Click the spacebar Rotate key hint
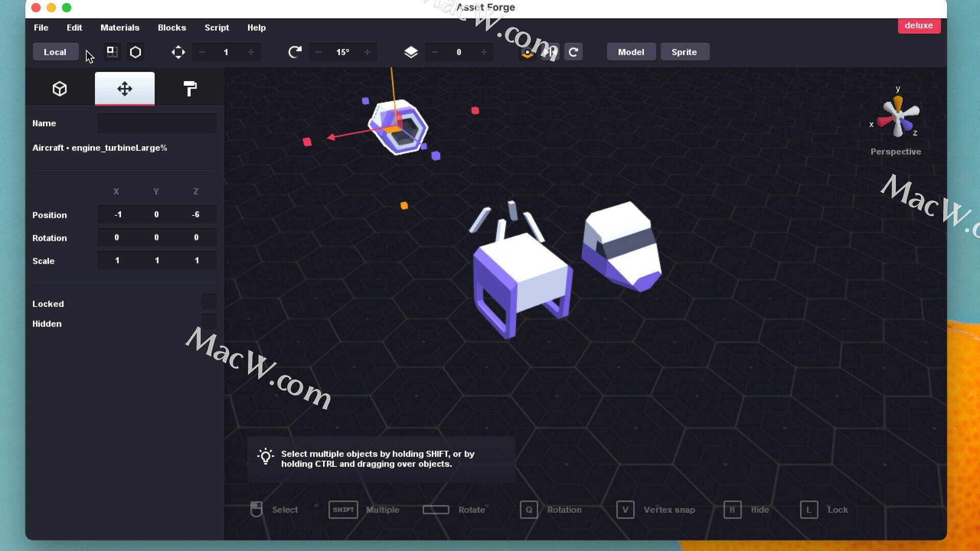Screen dimensions: 980x551 (x=436, y=510)
